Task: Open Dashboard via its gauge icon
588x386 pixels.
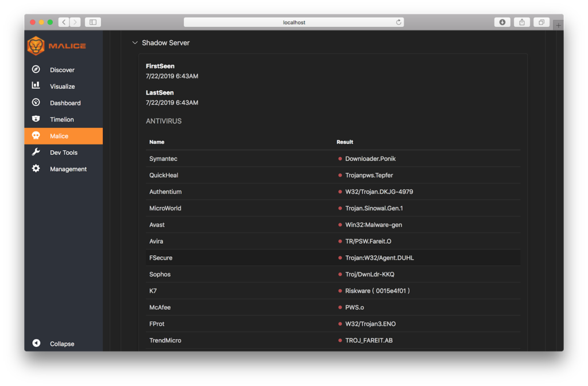Action: (36, 102)
